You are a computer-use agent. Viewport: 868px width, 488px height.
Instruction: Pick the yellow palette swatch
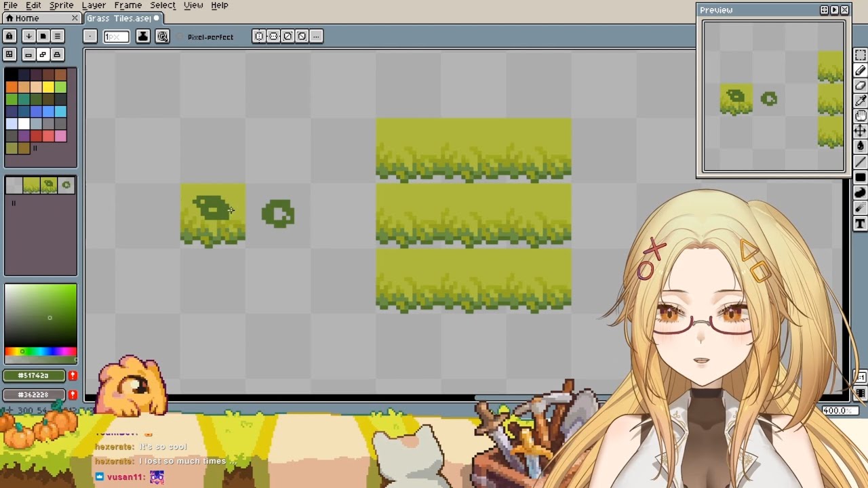click(x=48, y=87)
